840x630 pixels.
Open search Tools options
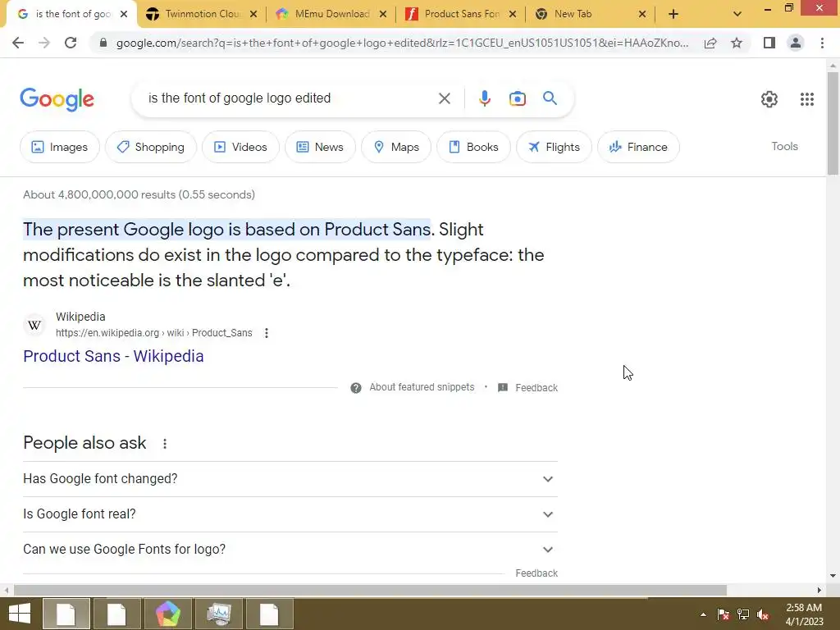point(784,146)
